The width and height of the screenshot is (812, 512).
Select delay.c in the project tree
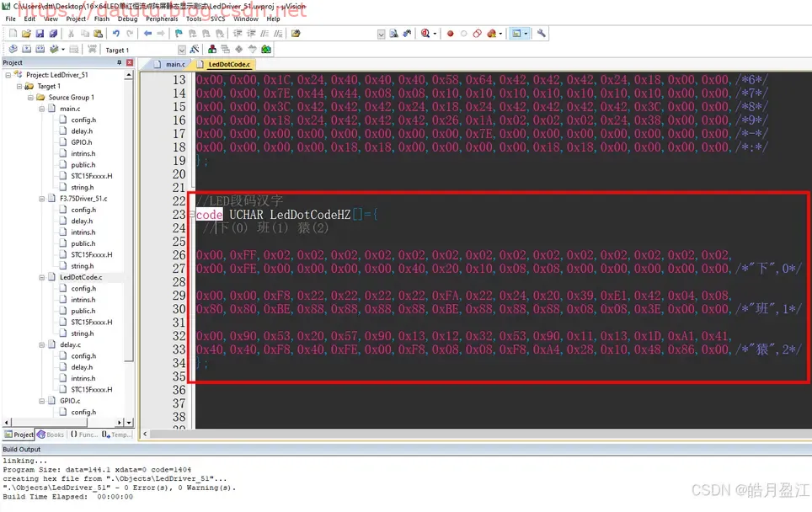click(x=70, y=344)
